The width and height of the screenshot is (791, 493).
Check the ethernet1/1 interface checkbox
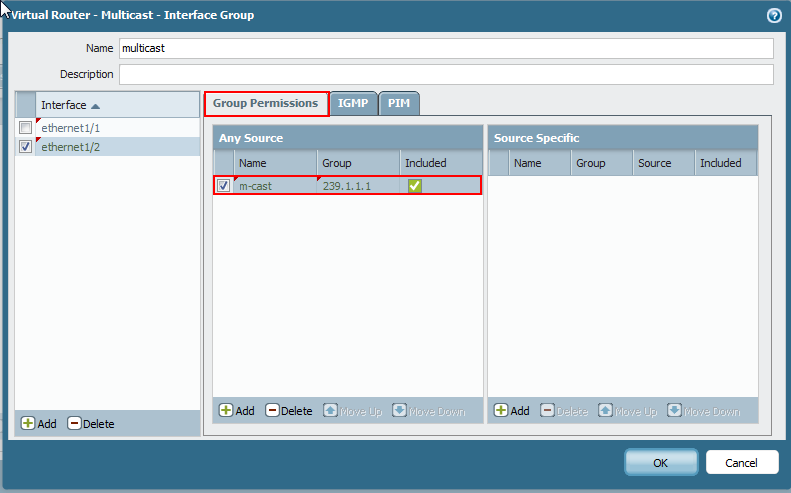[x=25, y=128]
